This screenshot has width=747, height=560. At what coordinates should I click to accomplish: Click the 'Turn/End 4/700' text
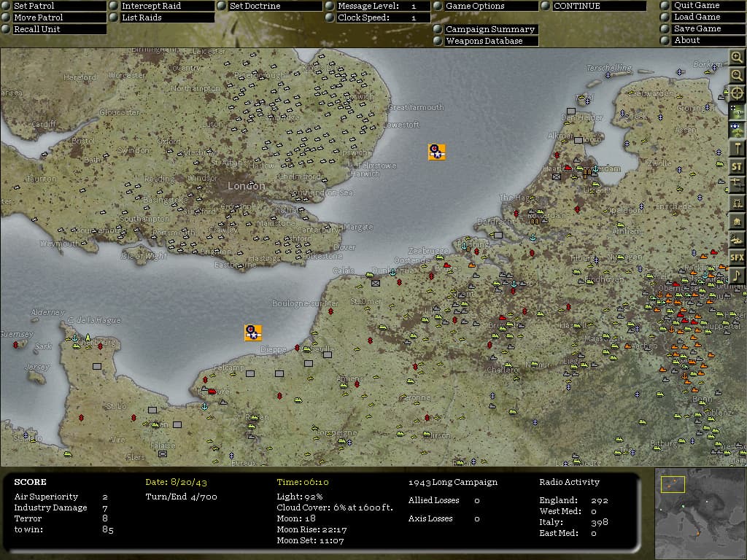[182, 497]
